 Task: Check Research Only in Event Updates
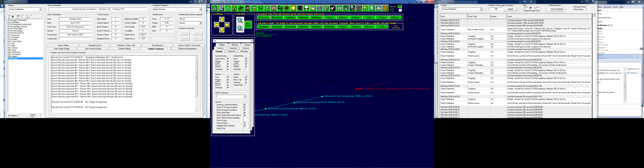click(x=587, y=7)
